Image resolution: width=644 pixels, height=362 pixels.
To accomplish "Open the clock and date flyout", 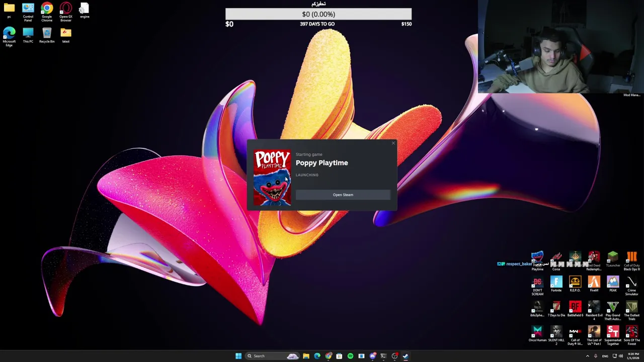I will point(633,356).
